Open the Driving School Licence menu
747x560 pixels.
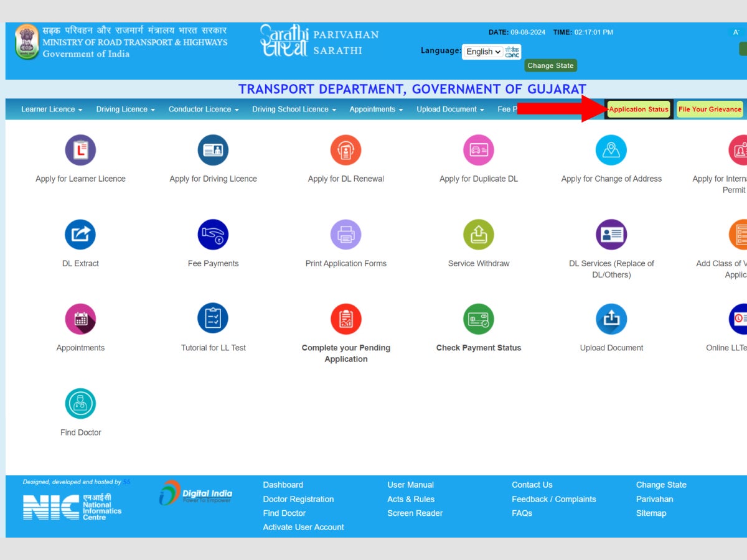293,109
